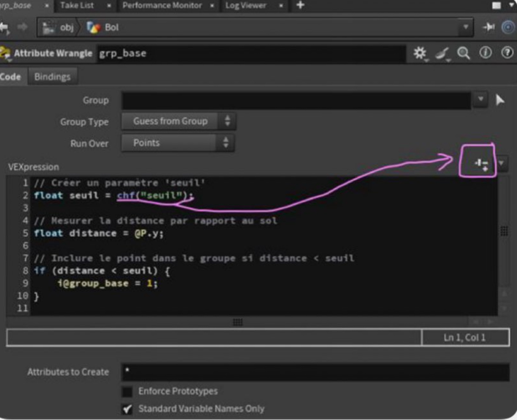This screenshot has height=420, width=517.
Task: Click the add new tab plus icon
Action: pos(300,5)
